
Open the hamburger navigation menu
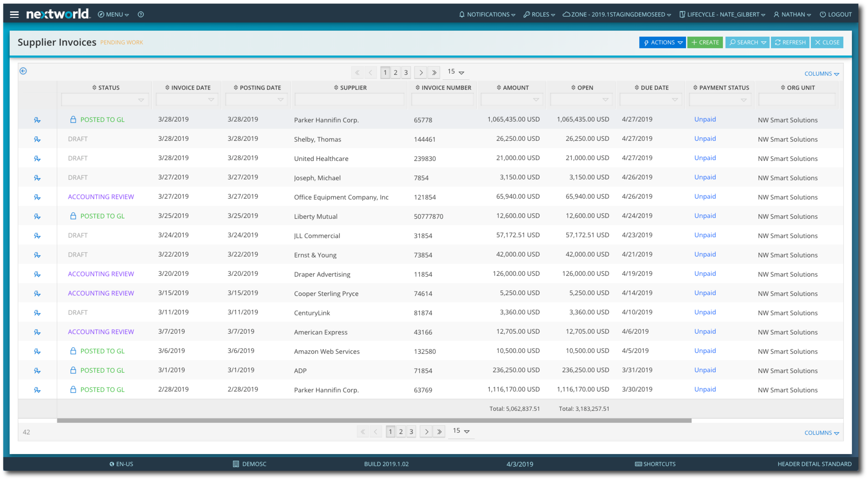[x=14, y=14]
